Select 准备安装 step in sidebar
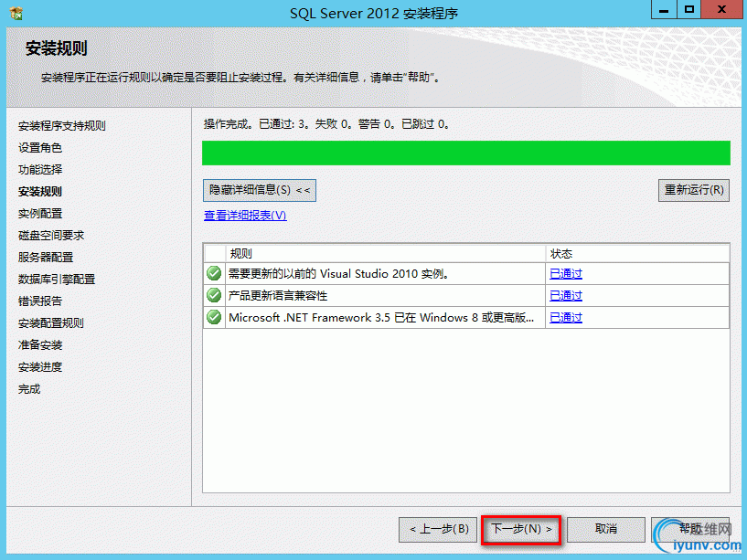The width and height of the screenshot is (747, 560). pos(40,344)
